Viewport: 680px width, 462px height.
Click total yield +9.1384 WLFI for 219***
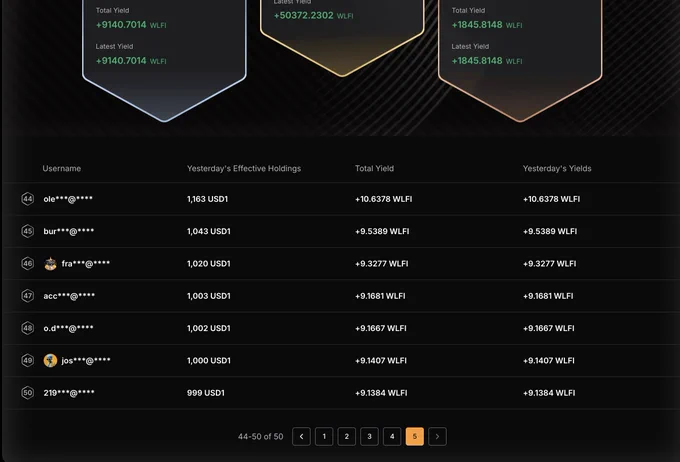click(381, 393)
